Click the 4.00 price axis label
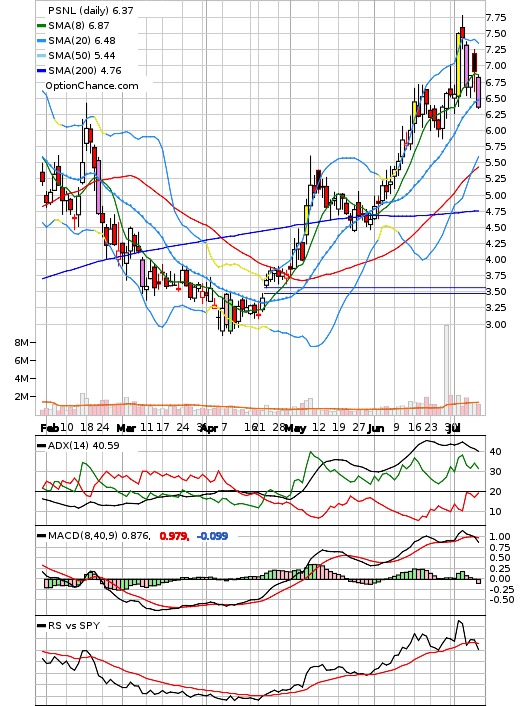Image resolution: width=526 pixels, height=706 pixels. pyautogui.click(x=495, y=259)
